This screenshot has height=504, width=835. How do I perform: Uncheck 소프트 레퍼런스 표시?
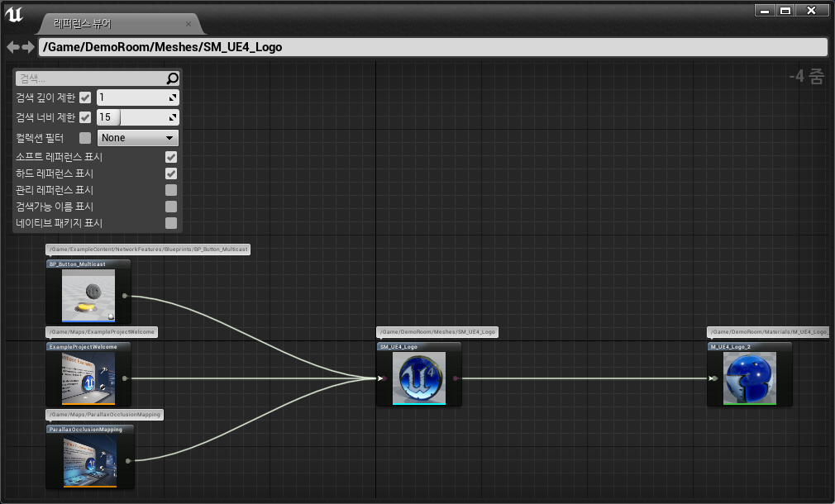171,157
